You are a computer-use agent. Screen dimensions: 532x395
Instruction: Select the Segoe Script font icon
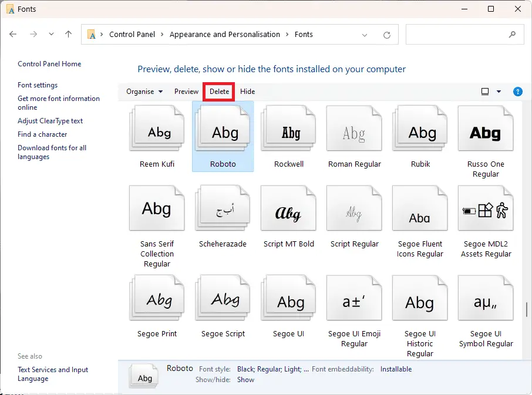click(x=223, y=298)
